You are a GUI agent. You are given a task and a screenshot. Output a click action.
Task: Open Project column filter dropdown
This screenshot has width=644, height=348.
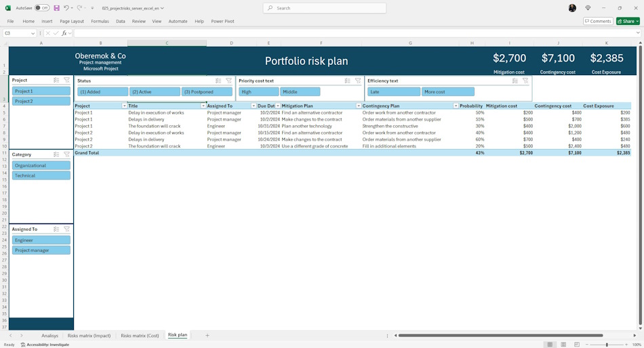coord(125,106)
